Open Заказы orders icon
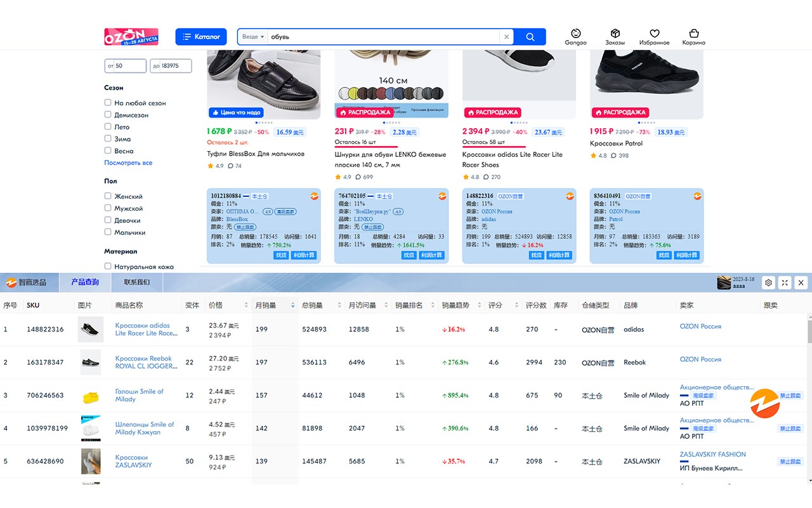Viewport: 812px width, 508px height. point(615,37)
